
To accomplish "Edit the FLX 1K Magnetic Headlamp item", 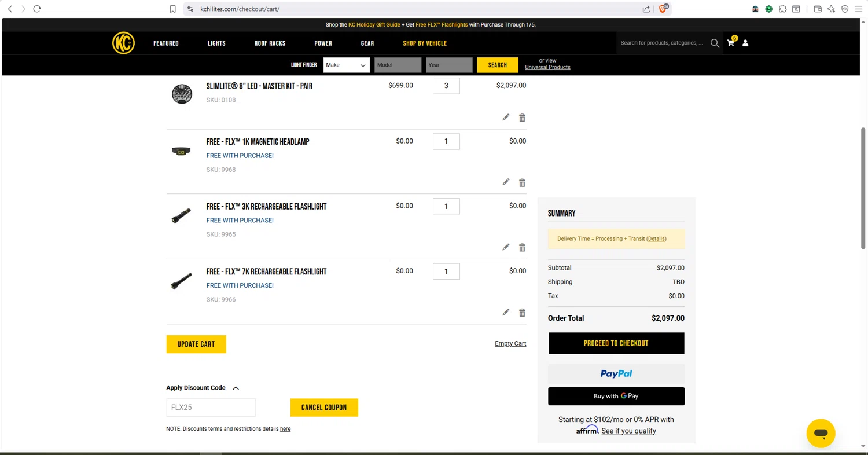I will (x=506, y=182).
